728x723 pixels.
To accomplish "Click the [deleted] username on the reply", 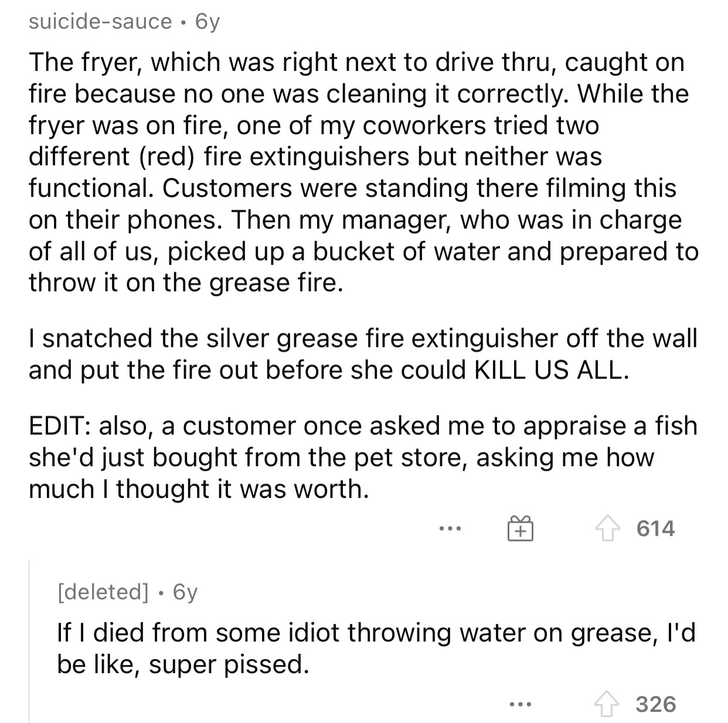I will coord(103,592).
